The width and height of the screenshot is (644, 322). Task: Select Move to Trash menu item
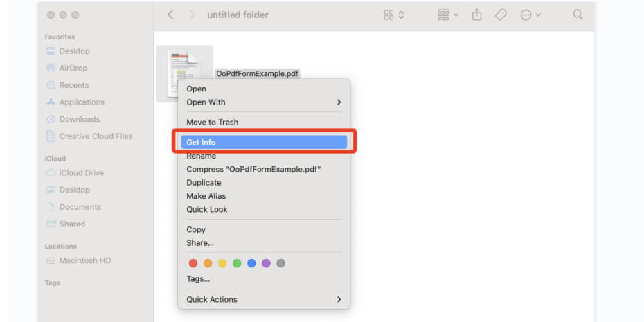(212, 122)
